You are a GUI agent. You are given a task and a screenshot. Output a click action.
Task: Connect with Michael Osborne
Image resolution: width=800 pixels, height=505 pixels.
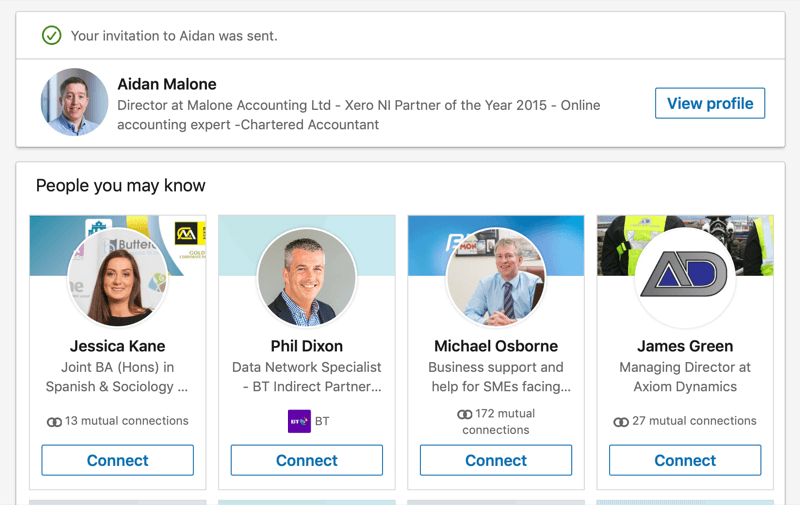coord(496,460)
